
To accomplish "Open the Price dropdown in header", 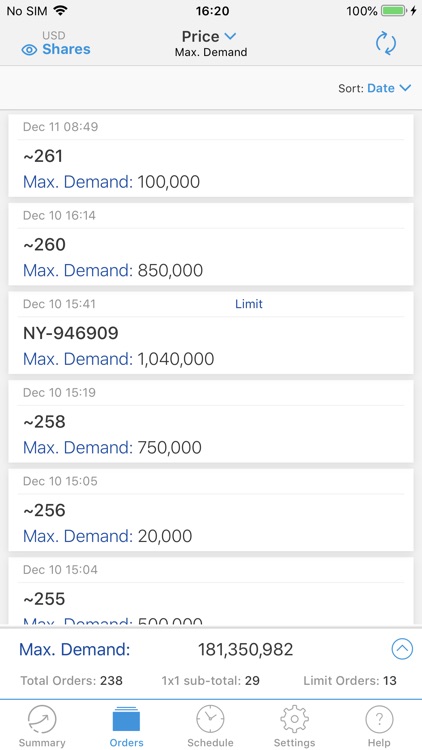I will (x=209, y=36).
